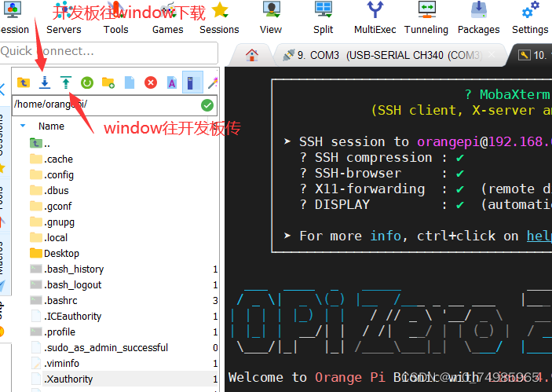Click the magic wand icon in SFTP toolbar
Screen dimensions: 552x392
[x=213, y=82]
